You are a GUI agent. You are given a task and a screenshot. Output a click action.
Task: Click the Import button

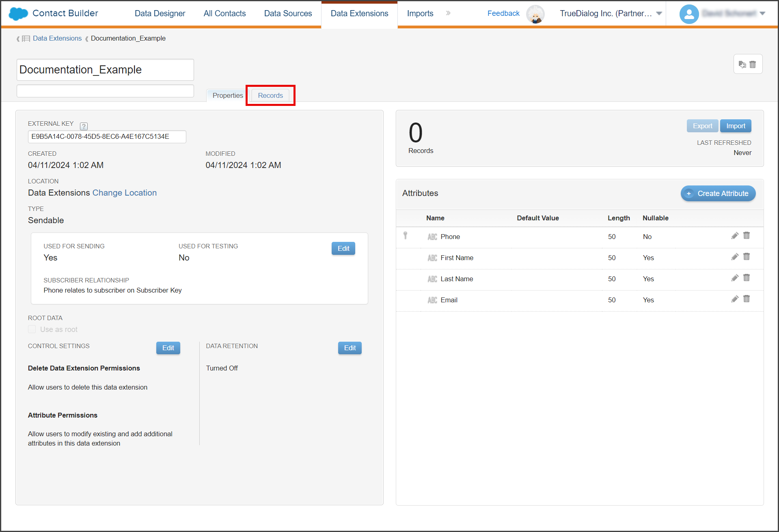(x=736, y=126)
